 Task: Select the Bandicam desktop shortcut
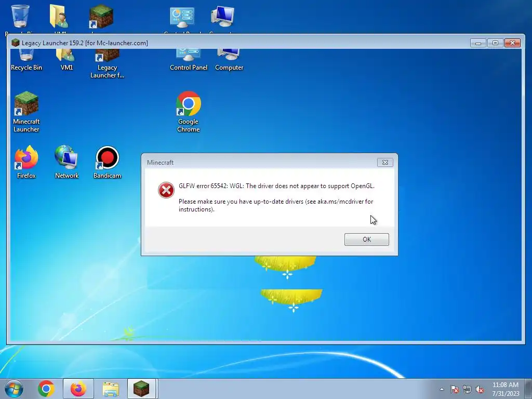coord(107,162)
